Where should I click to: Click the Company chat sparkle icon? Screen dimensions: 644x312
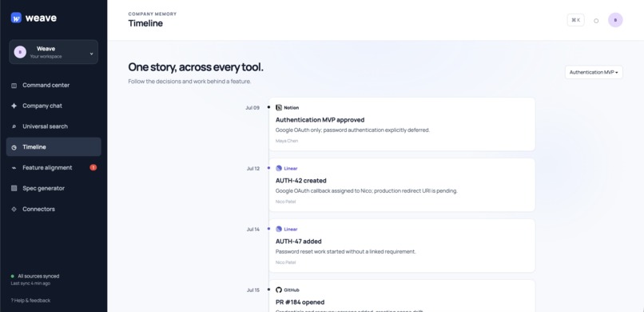point(14,106)
